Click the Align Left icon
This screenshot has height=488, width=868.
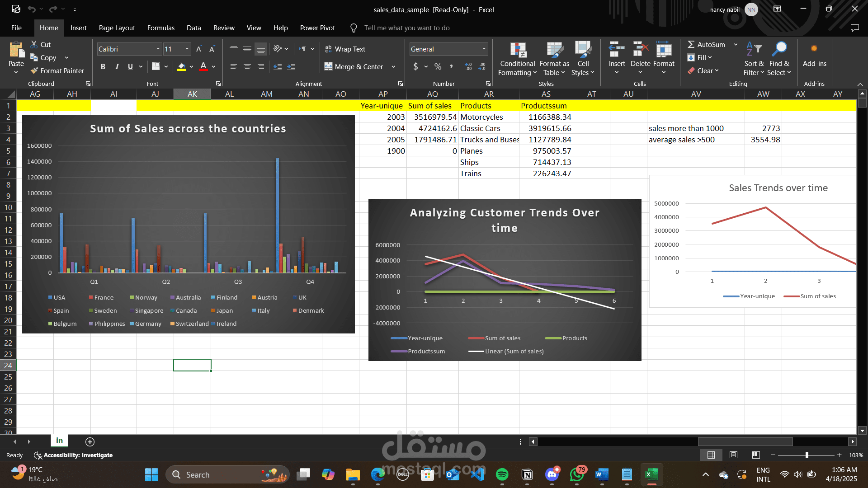(x=233, y=66)
